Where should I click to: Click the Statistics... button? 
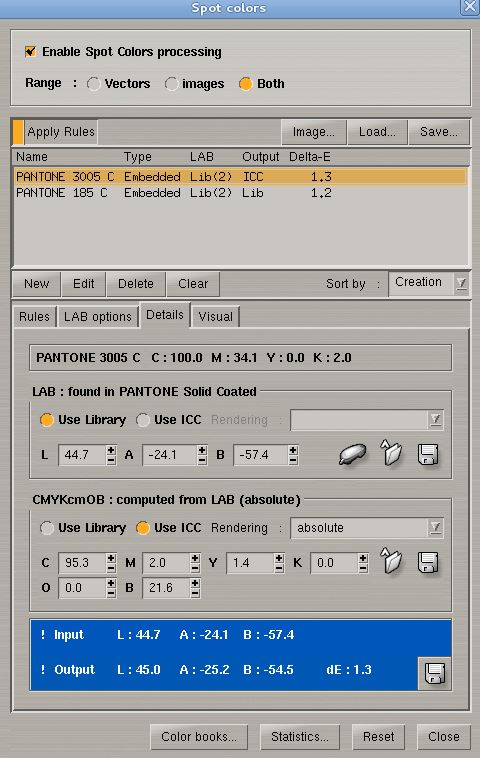(300, 736)
